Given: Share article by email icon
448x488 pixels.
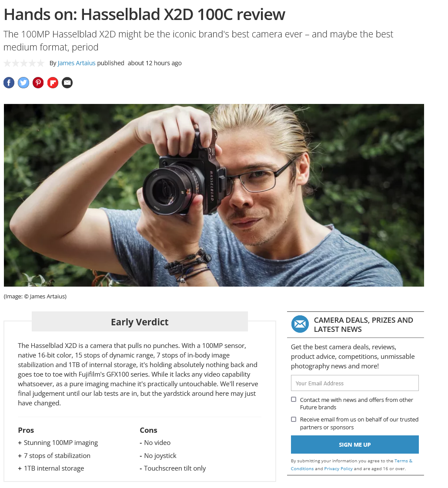Looking at the screenshot, I should pos(67,83).
